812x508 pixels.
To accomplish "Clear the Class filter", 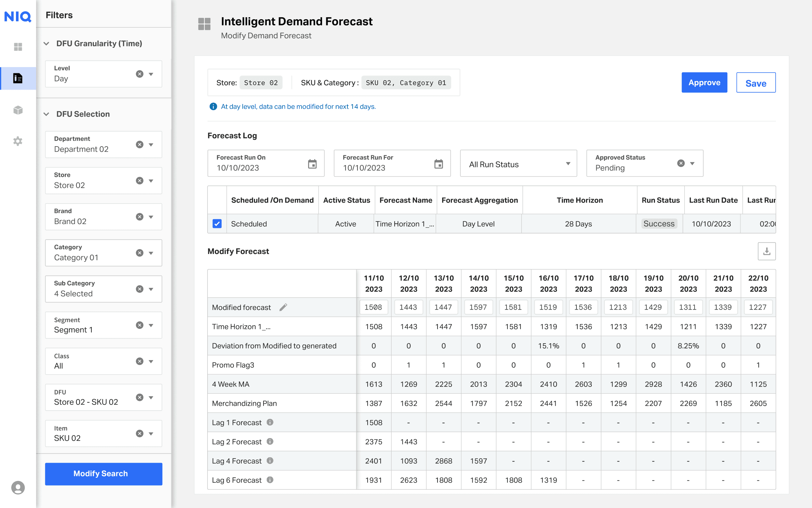I will click(x=140, y=361).
